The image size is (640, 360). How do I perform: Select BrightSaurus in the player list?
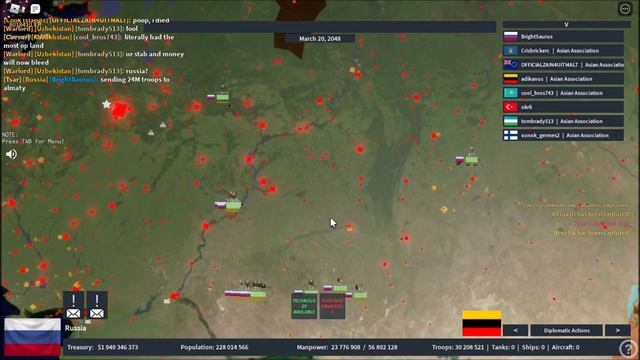coord(563,37)
